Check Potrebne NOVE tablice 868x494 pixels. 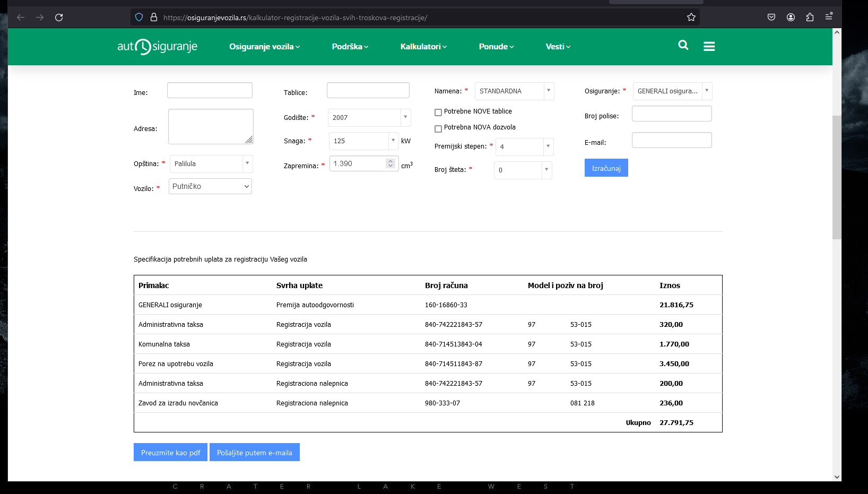coord(438,112)
